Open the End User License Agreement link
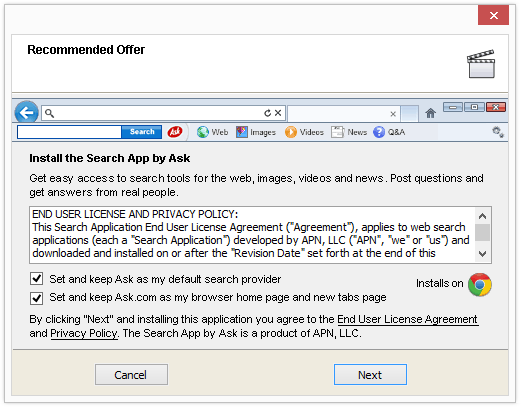The height and width of the screenshot is (408, 521). (x=408, y=319)
